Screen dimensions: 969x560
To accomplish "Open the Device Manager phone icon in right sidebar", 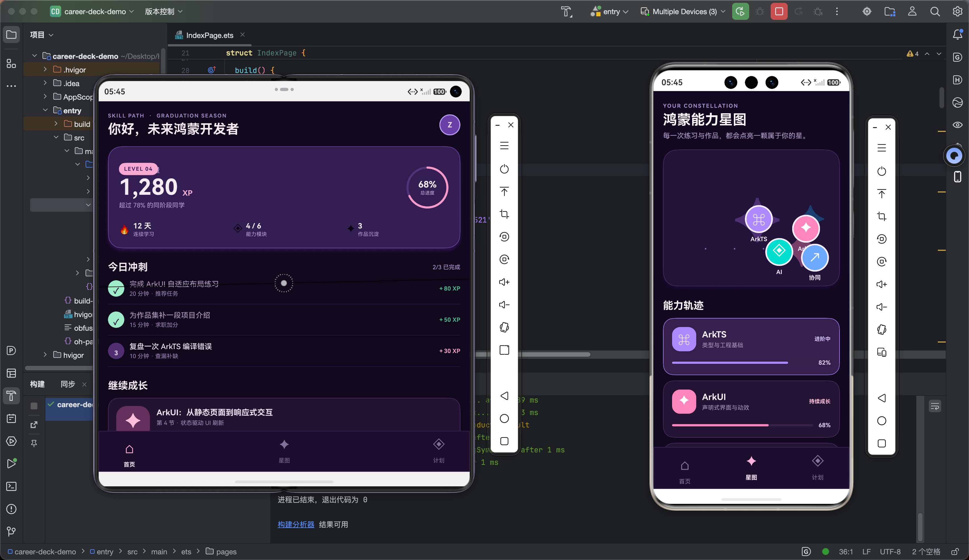I will (x=957, y=177).
